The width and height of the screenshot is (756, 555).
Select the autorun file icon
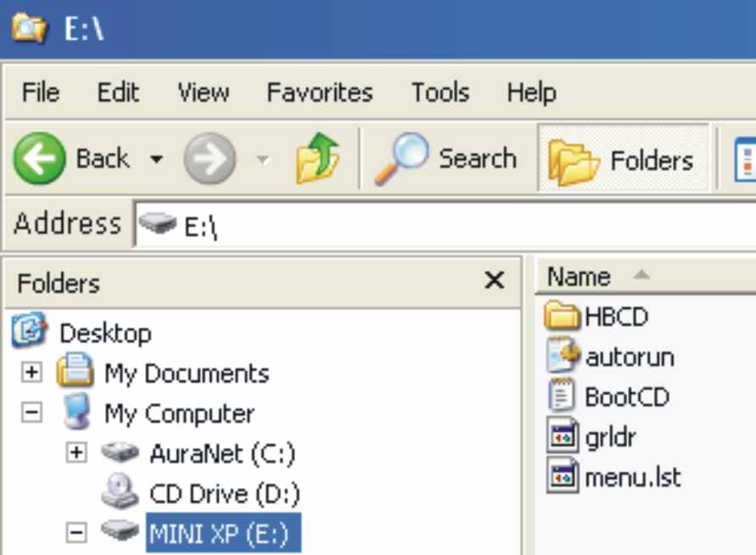[563, 356]
